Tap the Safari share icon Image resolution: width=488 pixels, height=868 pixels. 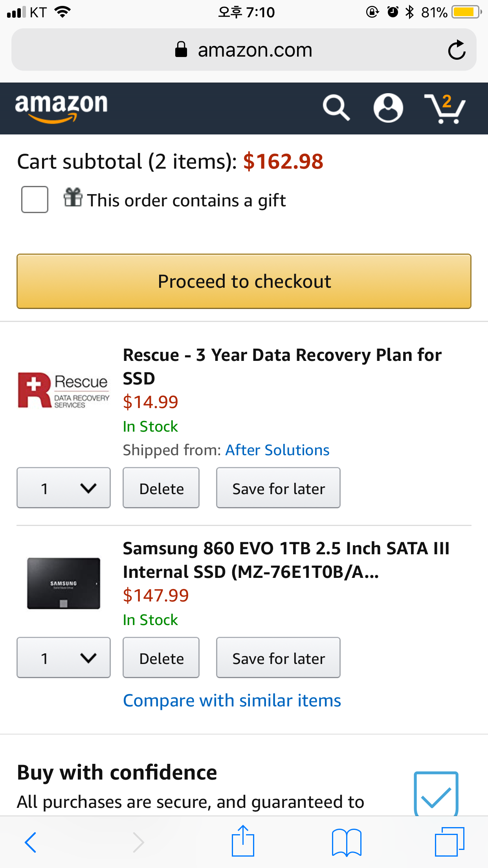pos(243,841)
